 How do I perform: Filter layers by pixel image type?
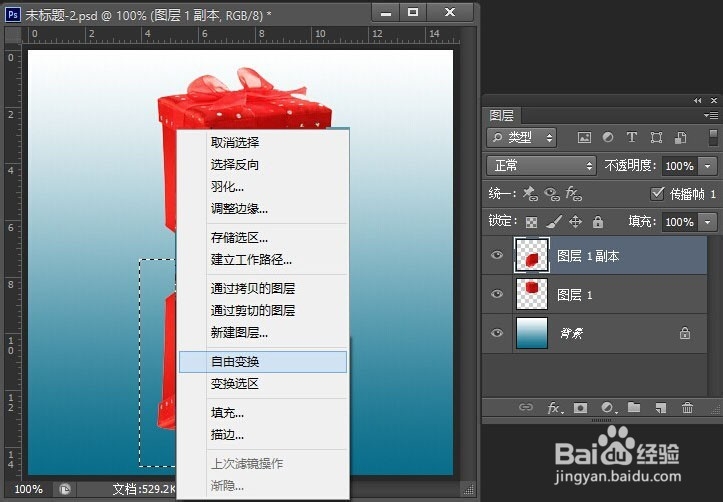point(584,137)
